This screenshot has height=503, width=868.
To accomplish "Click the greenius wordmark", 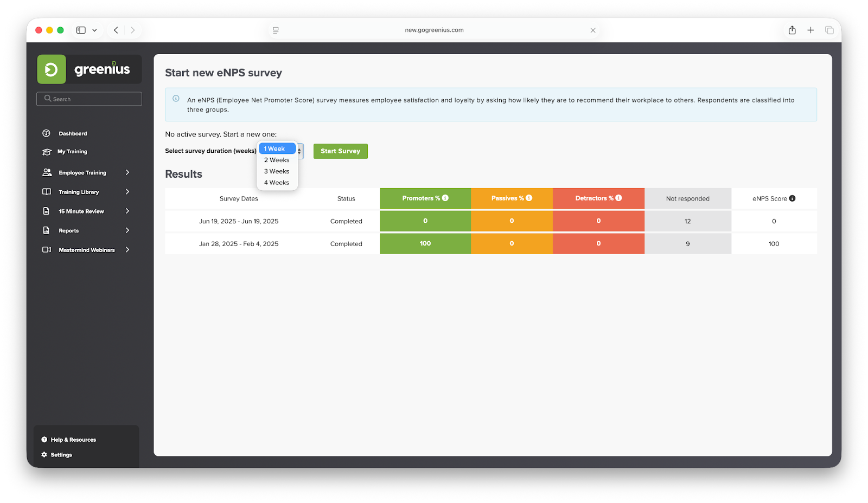I will point(102,69).
